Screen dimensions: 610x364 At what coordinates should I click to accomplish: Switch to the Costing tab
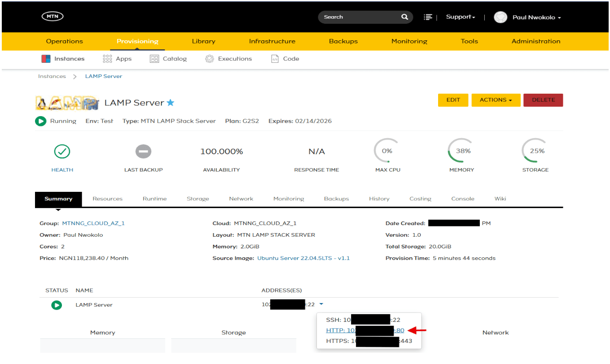point(420,199)
